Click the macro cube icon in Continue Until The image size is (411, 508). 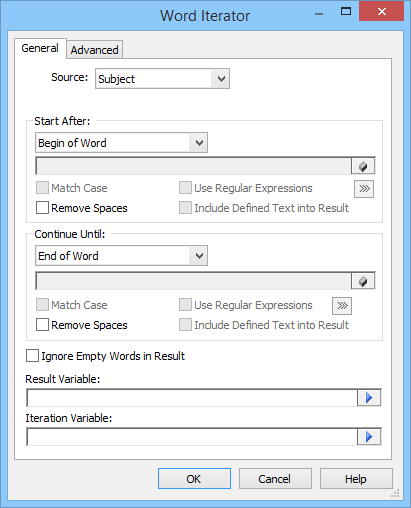point(363,281)
